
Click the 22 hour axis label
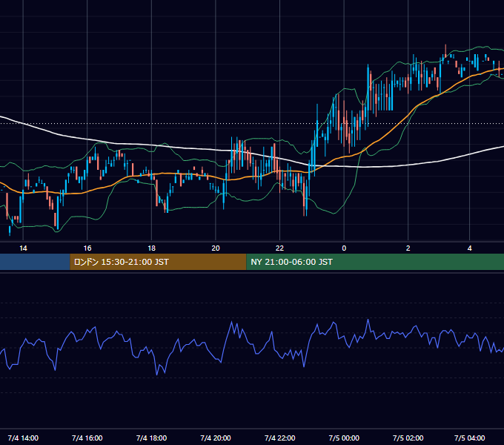pyautogui.click(x=279, y=248)
